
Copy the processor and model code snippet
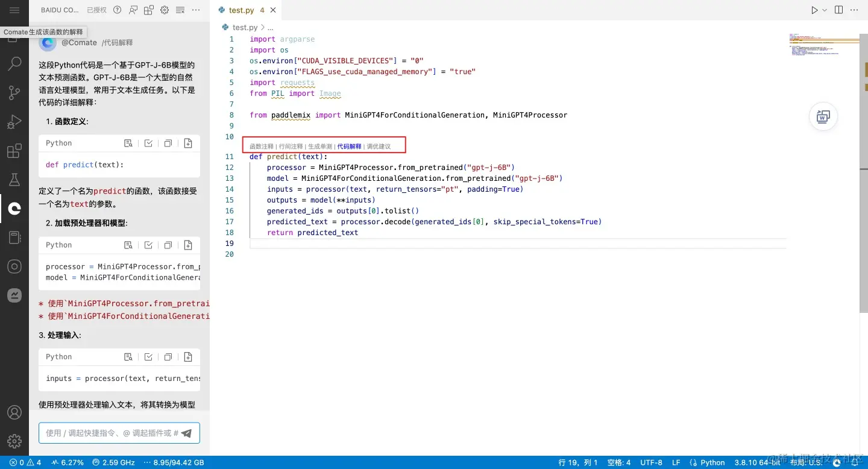[x=168, y=245]
